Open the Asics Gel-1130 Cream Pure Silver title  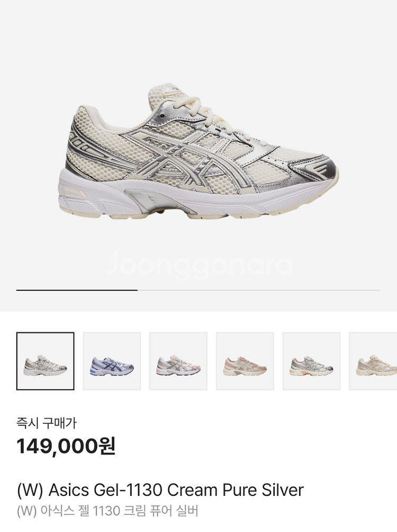(160, 490)
